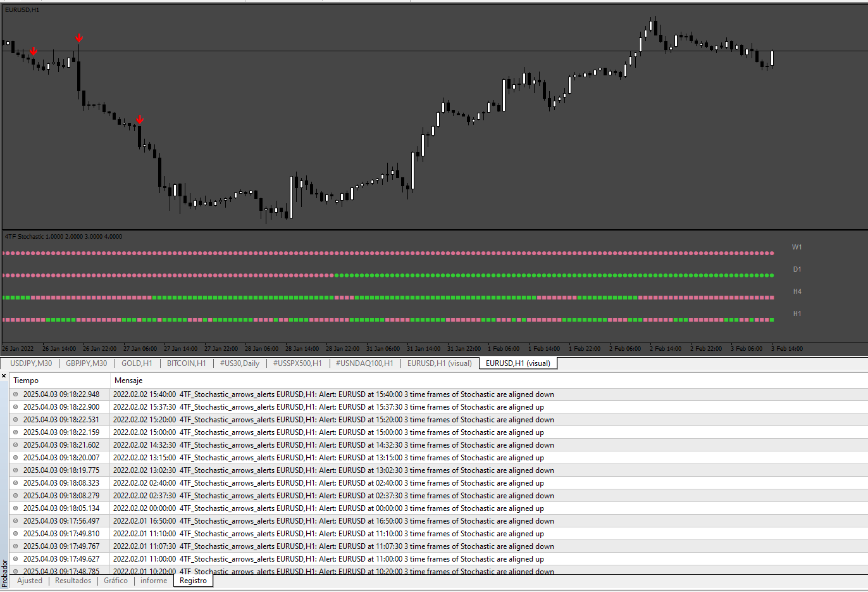Click the alert message at 11:00:00 aligned up
Screen dimensions: 868x592
pyautogui.click(x=328, y=559)
